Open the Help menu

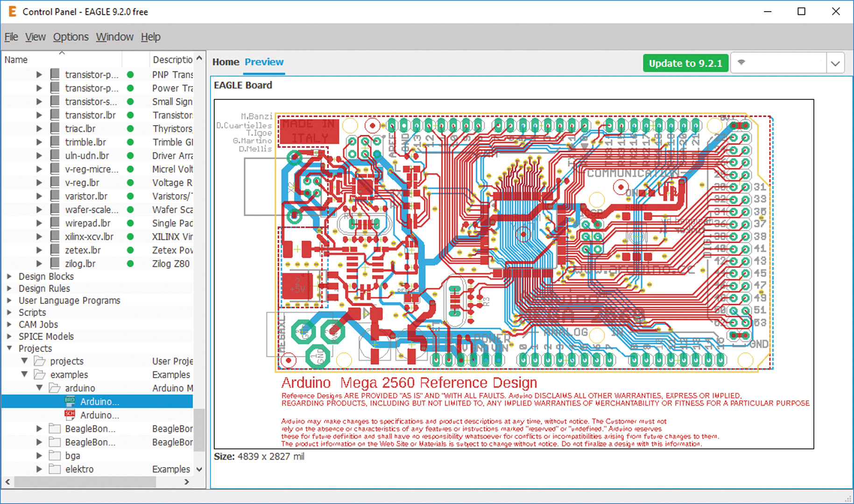151,37
